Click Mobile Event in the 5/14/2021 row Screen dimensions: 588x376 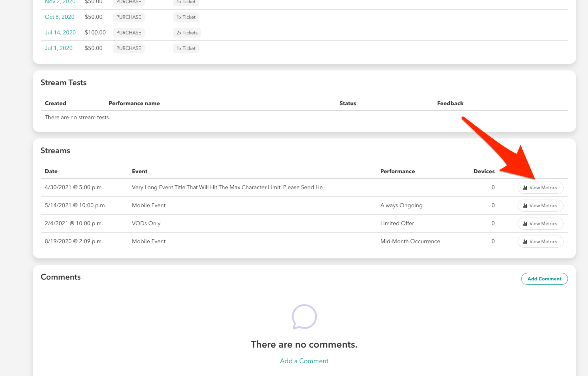click(149, 205)
